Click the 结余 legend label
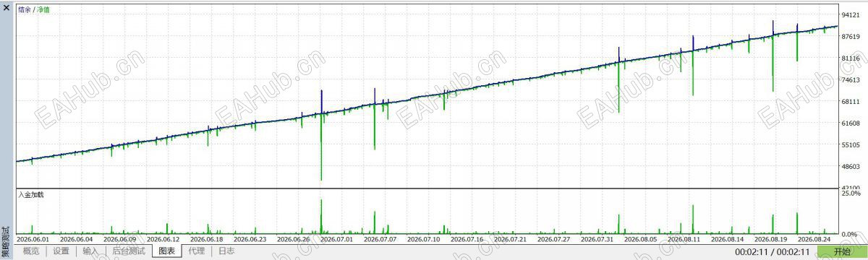The image size is (868, 260). pos(24,9)
